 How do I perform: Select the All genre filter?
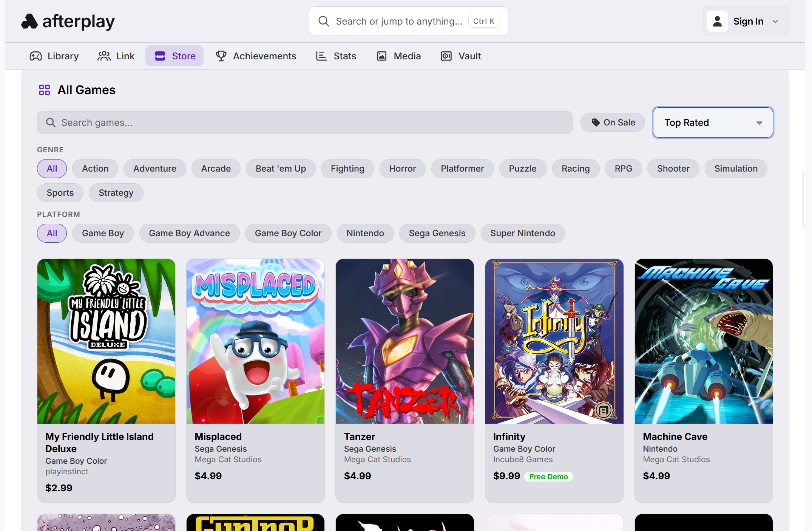click(x=52, y=169)
